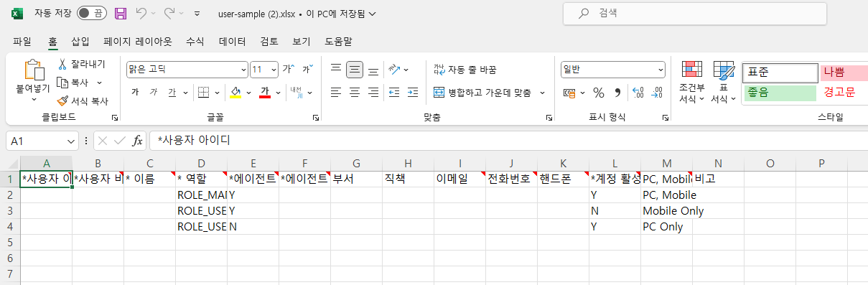Apply borders with the border grid icon
Image resolution: width=868 pixels, height=285 pixels.
(x=203, y=92)
